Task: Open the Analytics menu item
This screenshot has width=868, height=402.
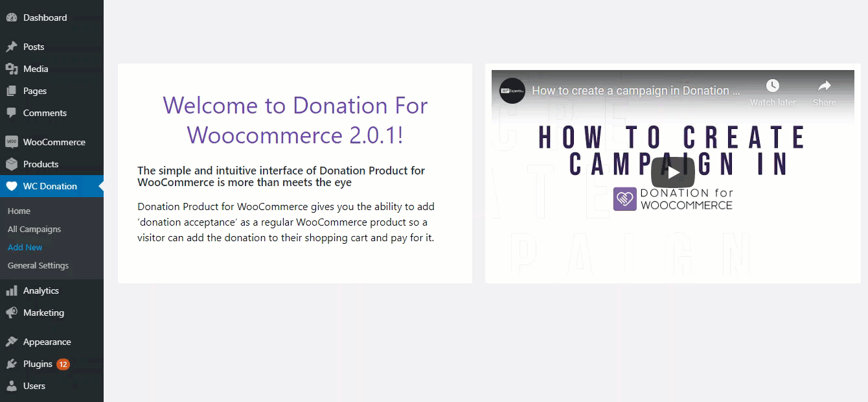Action: (52, 290)
